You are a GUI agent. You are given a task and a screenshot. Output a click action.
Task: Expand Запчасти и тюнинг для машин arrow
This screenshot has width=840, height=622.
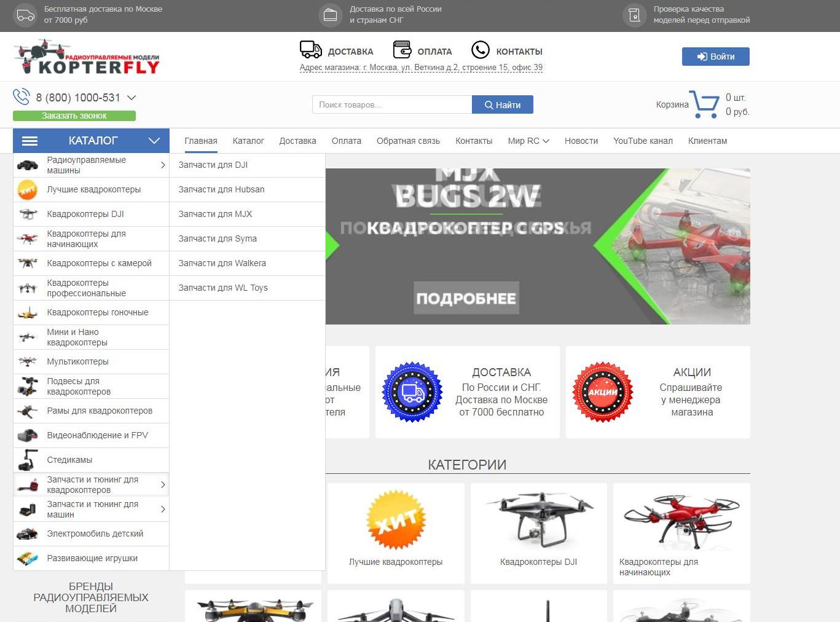tap(163, 510)
